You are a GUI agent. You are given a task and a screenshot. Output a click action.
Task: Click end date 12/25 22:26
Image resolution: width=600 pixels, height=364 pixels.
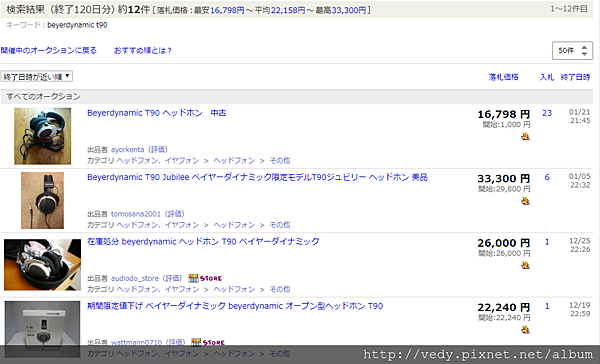pyautogui.click(x=580, y=245)
